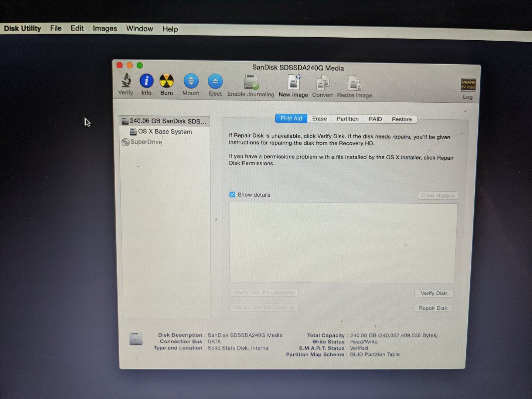Screen dimensions: 532x399
Task: Switch to the First Aid tab
Action: click(x=291, y=119)
